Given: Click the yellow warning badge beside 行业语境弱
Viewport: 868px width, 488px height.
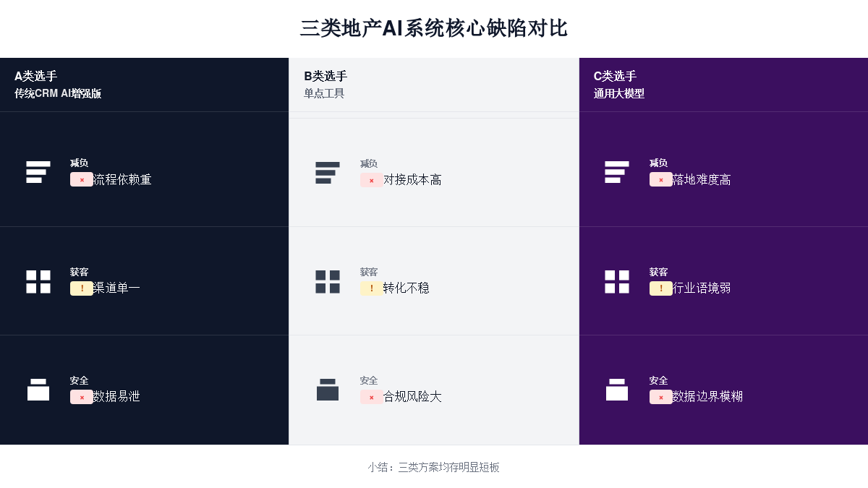Looking at the screenshot, I should [661, 288].
